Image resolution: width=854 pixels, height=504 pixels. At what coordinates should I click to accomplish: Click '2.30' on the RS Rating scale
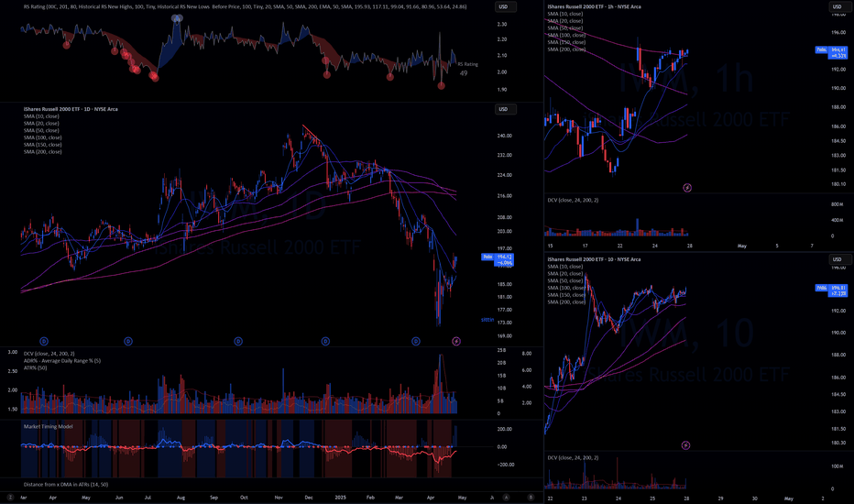(501, 24)
